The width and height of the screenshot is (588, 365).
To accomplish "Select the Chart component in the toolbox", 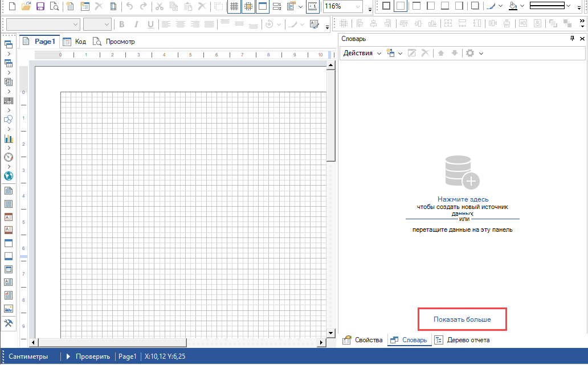I will [x=8, y=138].
